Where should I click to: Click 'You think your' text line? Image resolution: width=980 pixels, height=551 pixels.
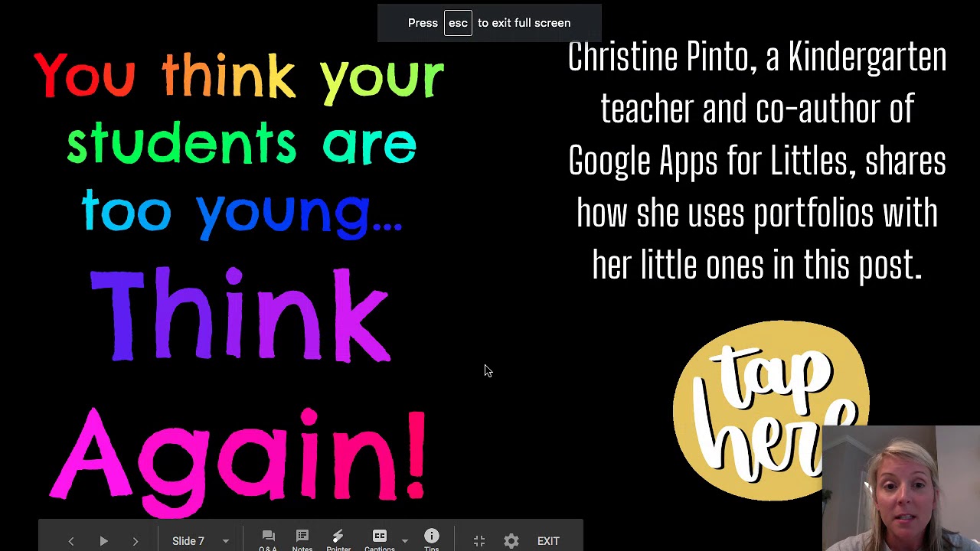tap(239, 77)
